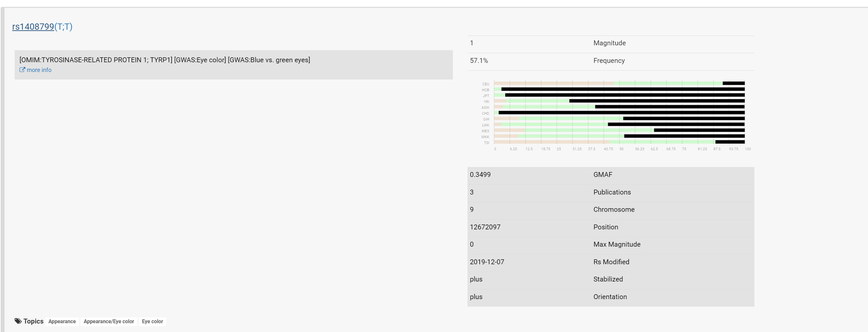This screenshot has height=332, width=868.
Task: Click the Position value 12672097
Action: 485,227
